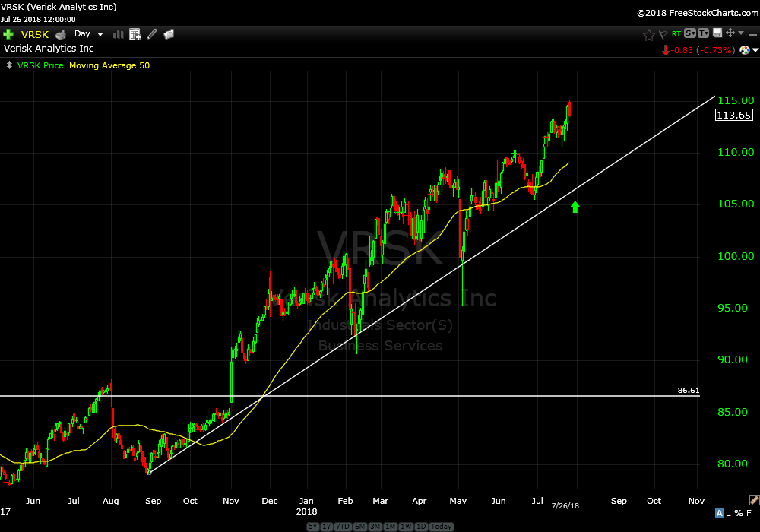This screenshot has height=532, width=760.
Task: Toggle the RT real-time indicator
Action: coord(676,34)
